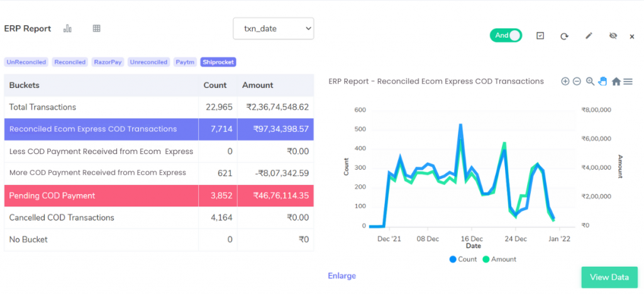This screenshot has width=644, height=295.
Task: Select the Pending COD Payment row
Action: (x=158, y=196)
